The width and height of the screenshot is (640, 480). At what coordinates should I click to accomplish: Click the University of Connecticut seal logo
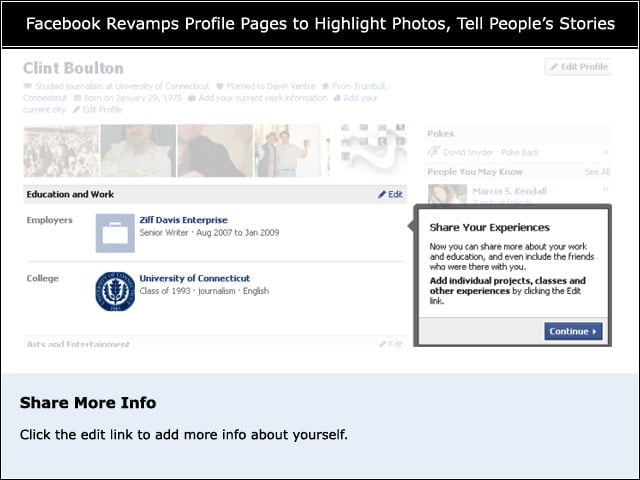coord(115,291)
